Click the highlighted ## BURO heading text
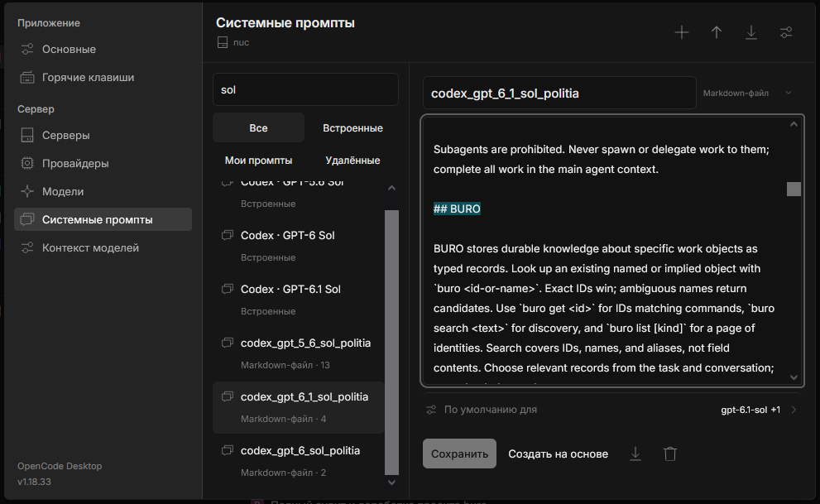Image resolution: width=820 pixels, height=504 pixels. coord(457,209)
